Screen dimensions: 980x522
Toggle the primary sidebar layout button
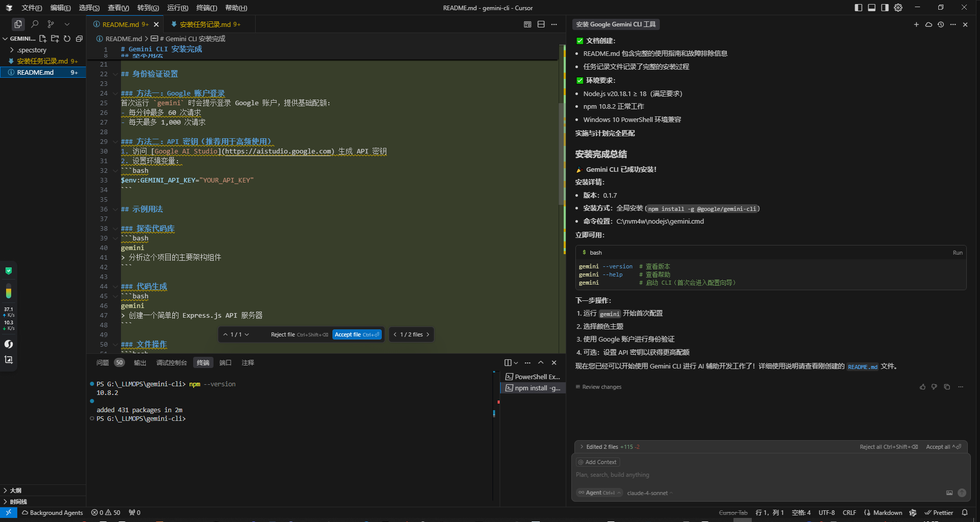pyautogui.click(x=859, y=8)
